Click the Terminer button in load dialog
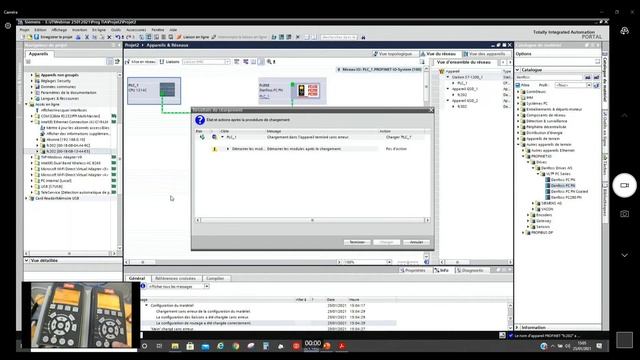640x360 pixels. point(357,242)
